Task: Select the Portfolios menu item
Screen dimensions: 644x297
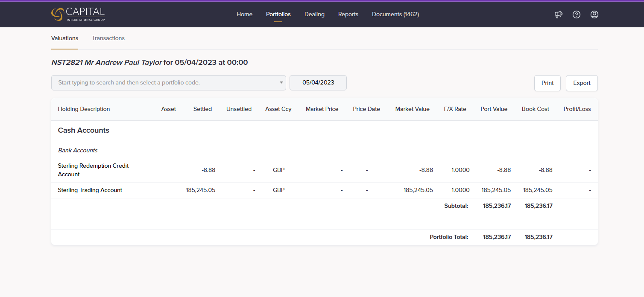Action: [278, 15]
